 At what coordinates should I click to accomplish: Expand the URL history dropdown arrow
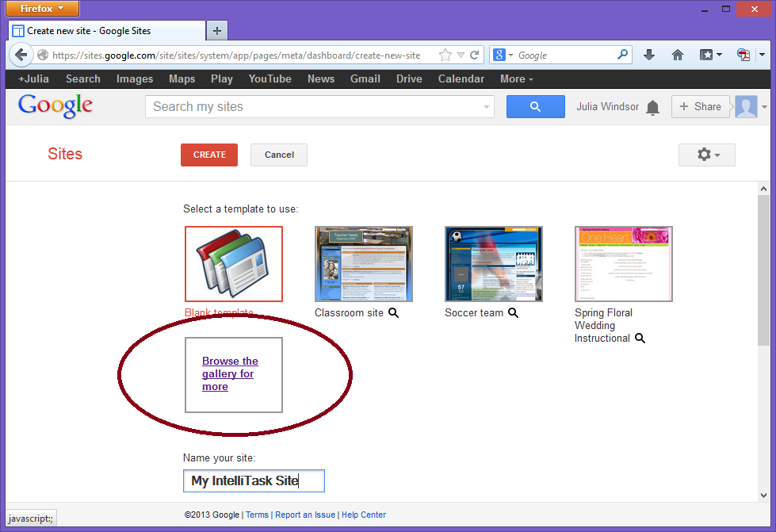coord(461,55)
